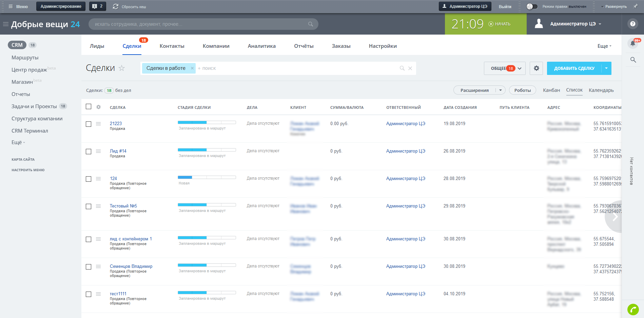Switch to the Контакты tab
The width and height of the screenshot is (644, 318).
(x=172, y=46)
